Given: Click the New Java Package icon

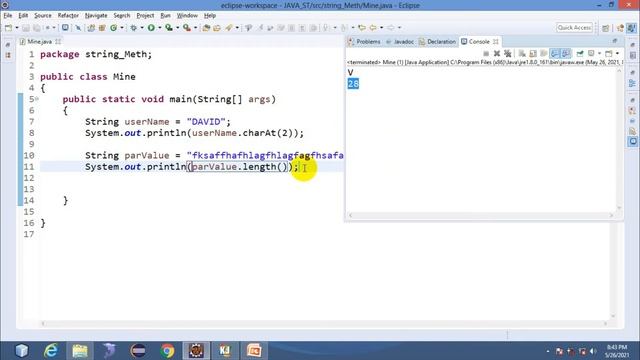Looking at the screenshot, I should tap(102, 28).
